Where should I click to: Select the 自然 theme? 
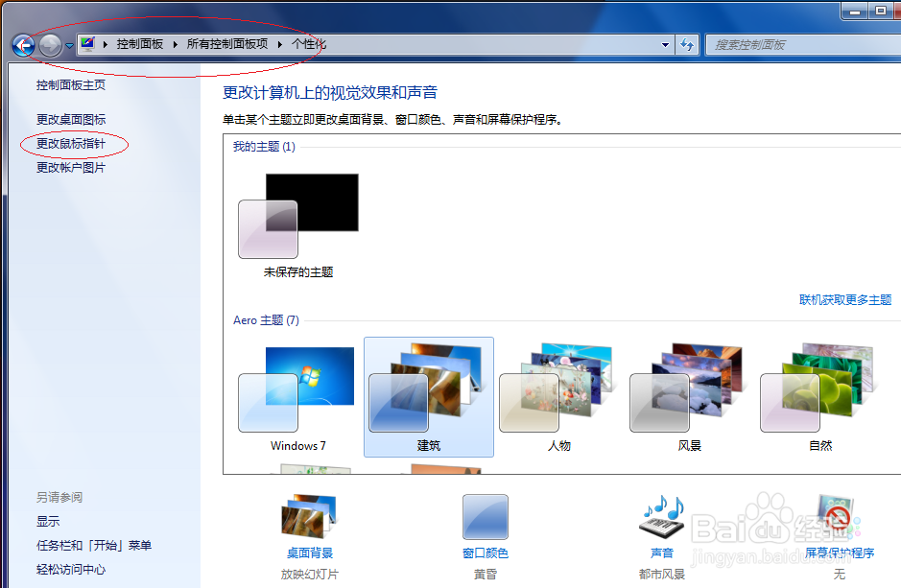point(820,397)
